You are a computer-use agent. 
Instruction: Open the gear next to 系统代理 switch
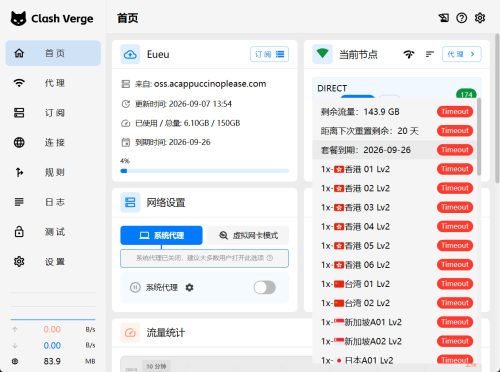(x=189, y=287)
